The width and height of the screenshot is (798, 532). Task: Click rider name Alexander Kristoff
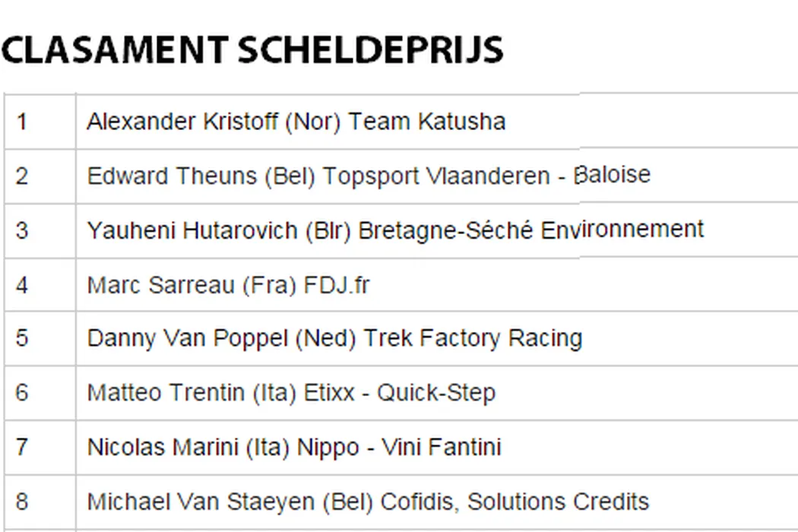(x=182, y=122)
